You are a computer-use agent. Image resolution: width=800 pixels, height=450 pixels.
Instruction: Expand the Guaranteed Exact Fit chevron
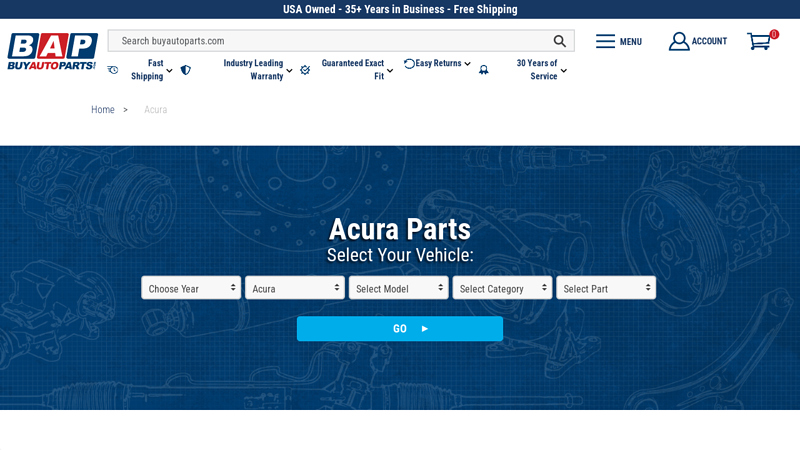(x=390, y=70)
